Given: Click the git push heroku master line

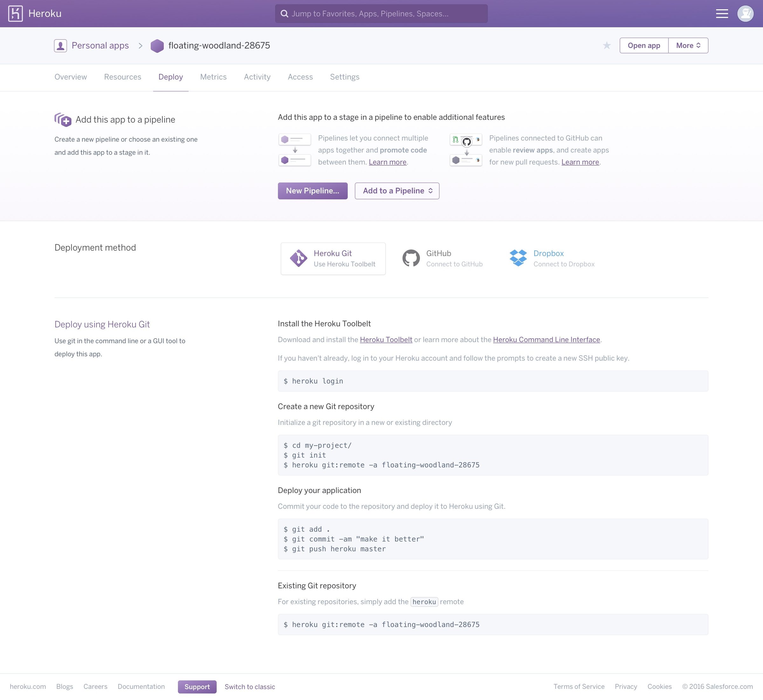Looking at the screenshot, I should click(x=335, y=549).
